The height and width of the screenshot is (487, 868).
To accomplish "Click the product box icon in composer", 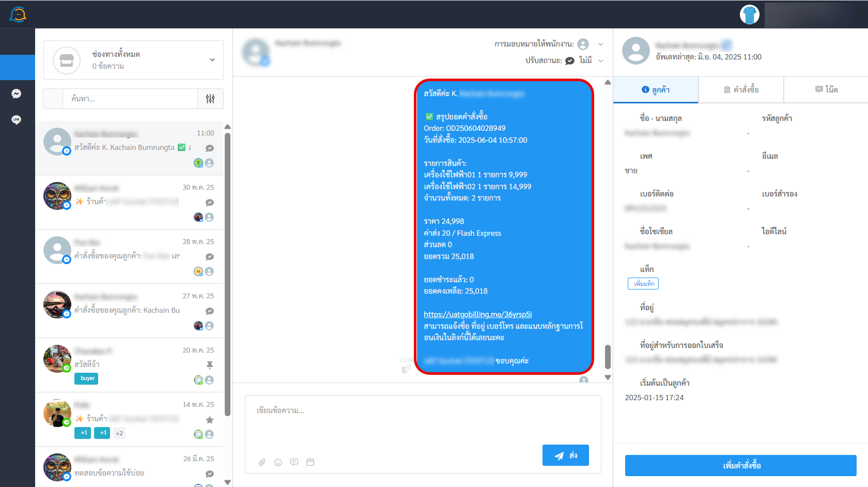I will pos(310,462).
